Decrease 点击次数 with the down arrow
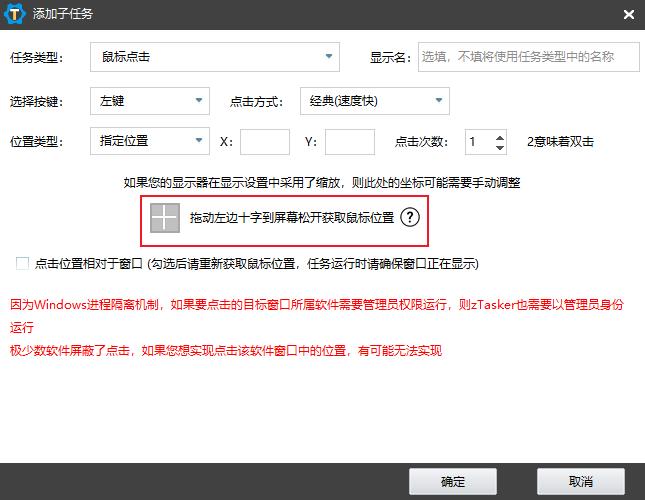Viewport: 645px width, 500px height. (x=500, y=147)
